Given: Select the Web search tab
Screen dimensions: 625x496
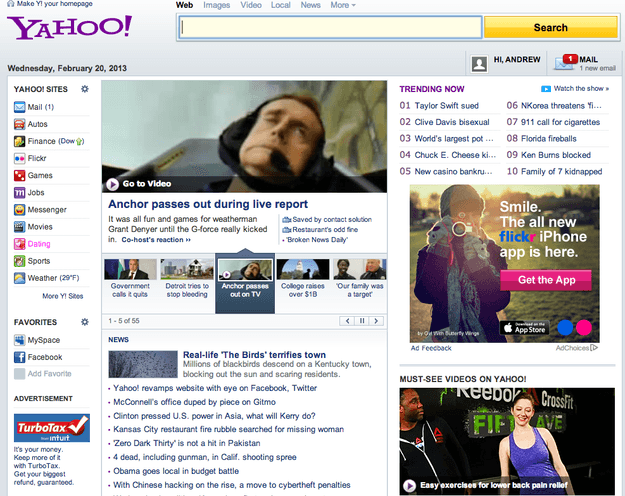Looking at the screenshot, I should [185, 5].
